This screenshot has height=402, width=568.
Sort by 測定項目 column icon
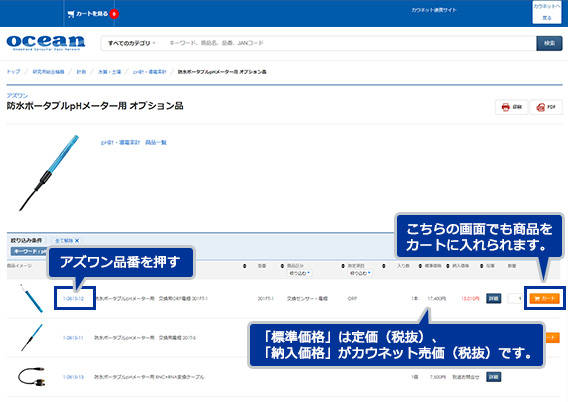(343, 266)
